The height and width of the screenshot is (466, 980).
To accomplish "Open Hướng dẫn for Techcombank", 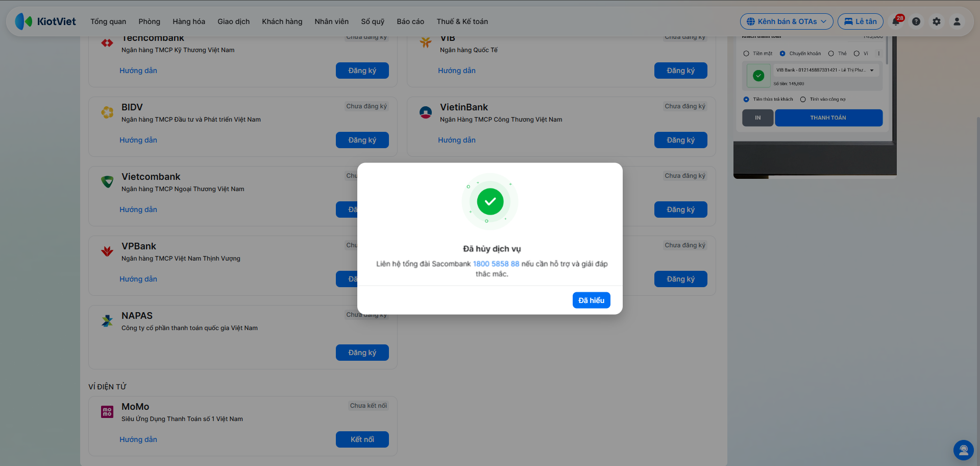I will tap(138, 71).
